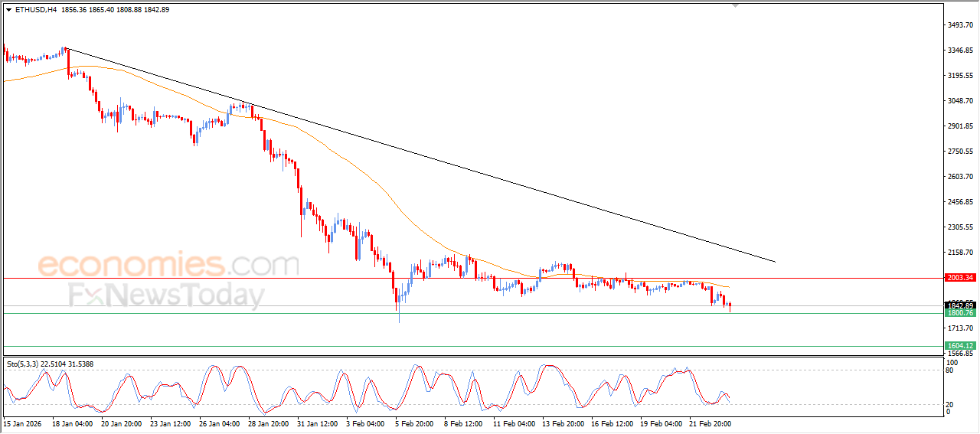Click the stochastic 80 level label
The width and height of the screenshot is (980, 434).
[x=949, y=371]
